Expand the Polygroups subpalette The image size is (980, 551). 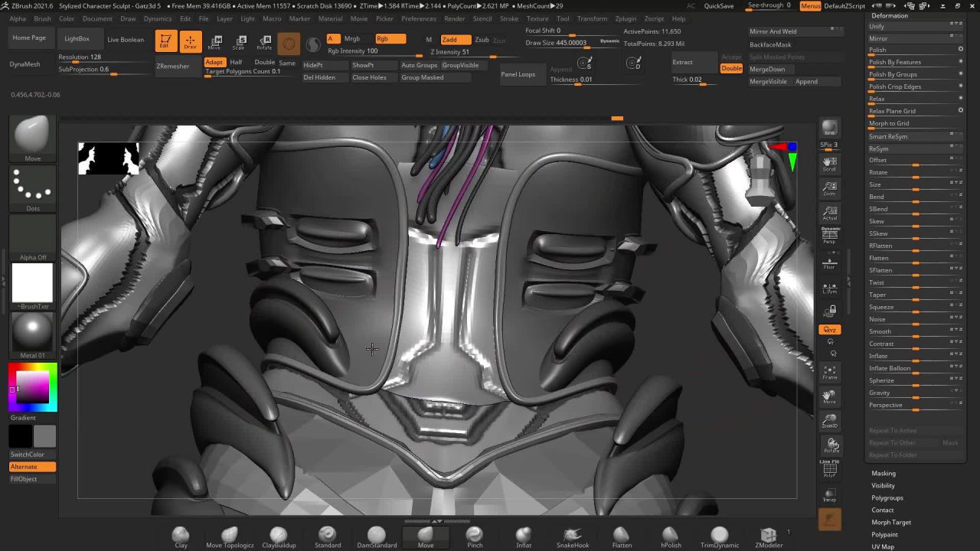coord(887,497)
